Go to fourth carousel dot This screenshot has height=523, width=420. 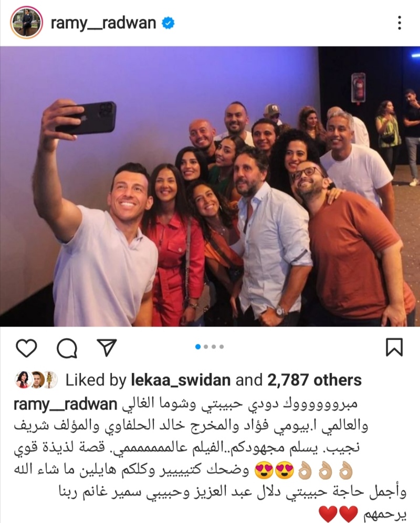(222, 347)
